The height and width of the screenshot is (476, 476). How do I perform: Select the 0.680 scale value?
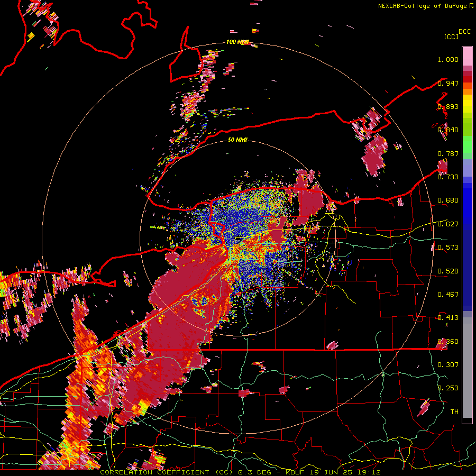pos(448,200)
